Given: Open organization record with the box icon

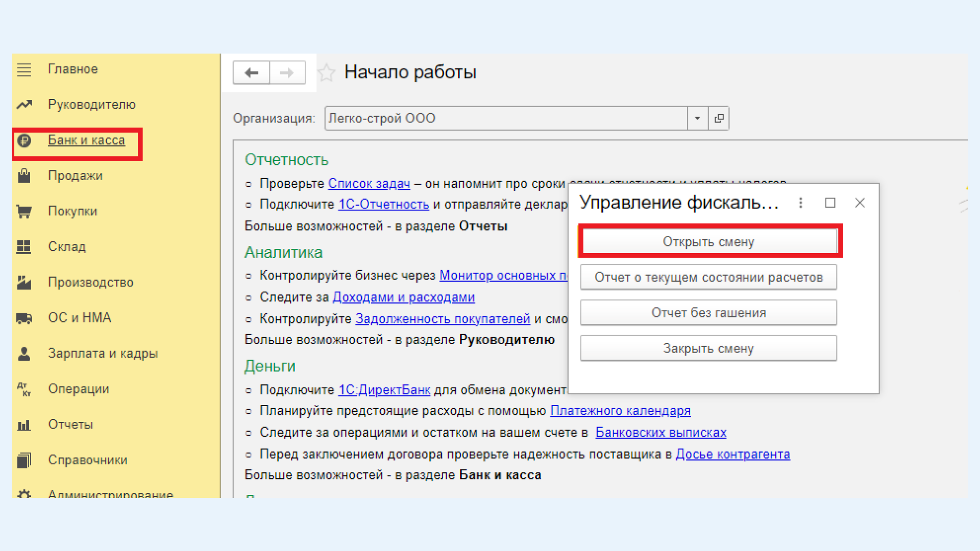Looking at the screenshot, I should point(719,118).
